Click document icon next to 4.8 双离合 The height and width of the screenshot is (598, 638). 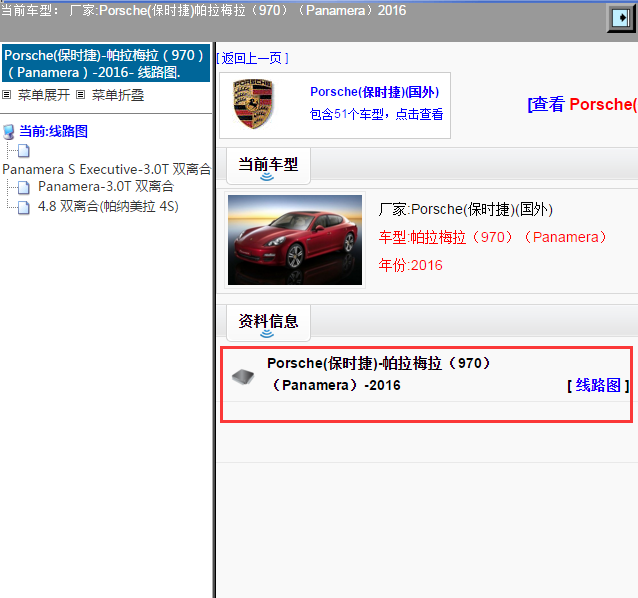pyautogui.click(x=24, y=207)
